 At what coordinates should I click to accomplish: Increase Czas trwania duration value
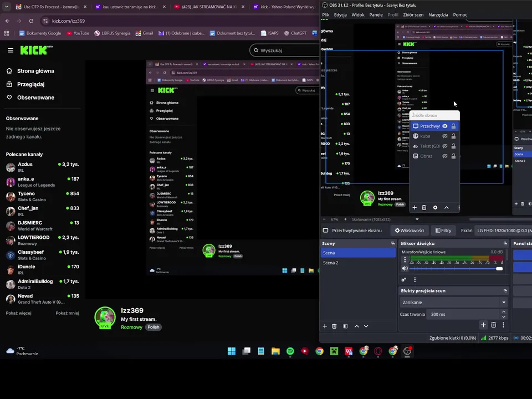pyautogui.click(x=504, y=312)
